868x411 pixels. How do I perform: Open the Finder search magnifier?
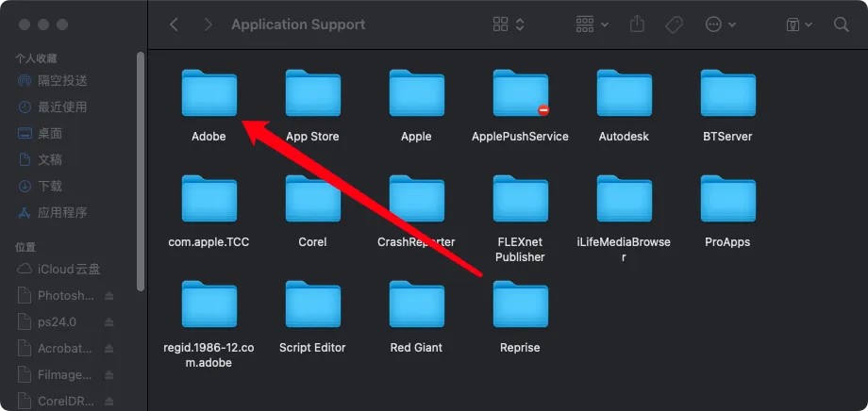(842, 25)
